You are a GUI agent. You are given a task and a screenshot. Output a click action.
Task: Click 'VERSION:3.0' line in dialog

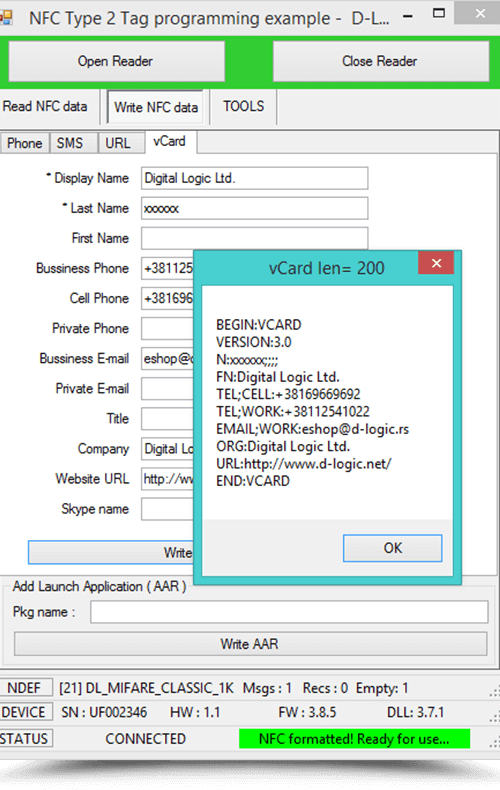(254, 343)
